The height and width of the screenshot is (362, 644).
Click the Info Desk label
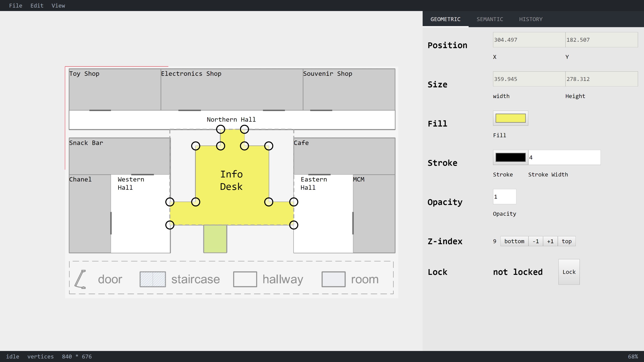(x=231, y=180)
